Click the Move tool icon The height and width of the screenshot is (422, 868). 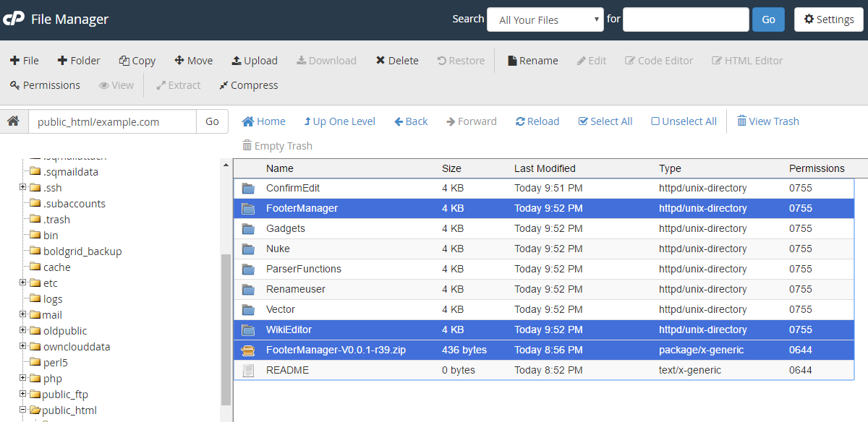[x=179, y=61]
